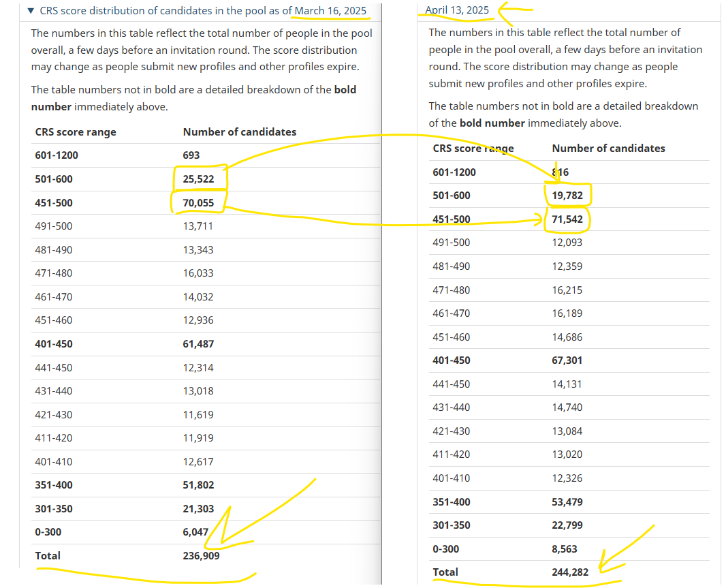This screenshot has height=588, width=726.
Task: Select the value 14,686
Action: click(567, 337)
